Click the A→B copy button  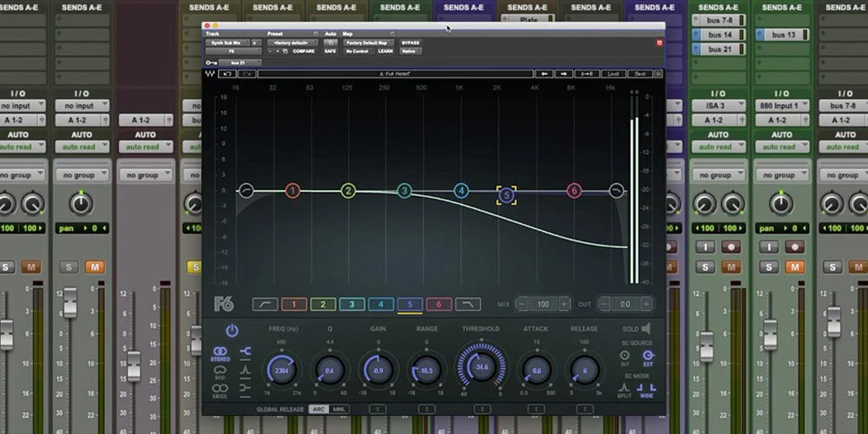[x=587, y=74]
